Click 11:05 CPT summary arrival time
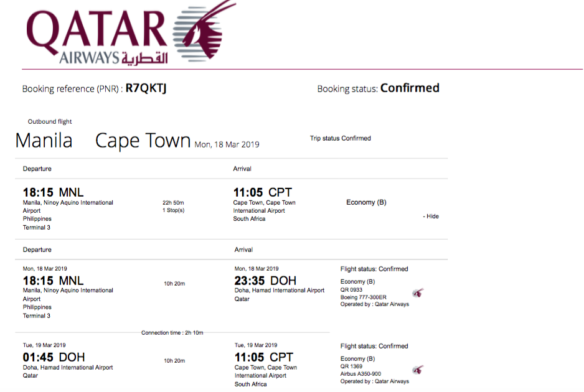 coord(263,192)
